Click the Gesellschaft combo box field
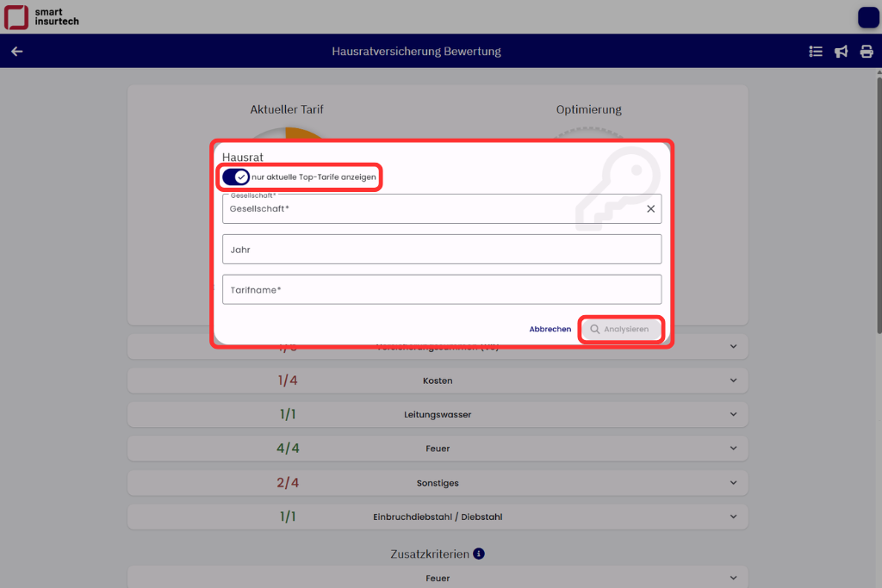 point(431,208)
